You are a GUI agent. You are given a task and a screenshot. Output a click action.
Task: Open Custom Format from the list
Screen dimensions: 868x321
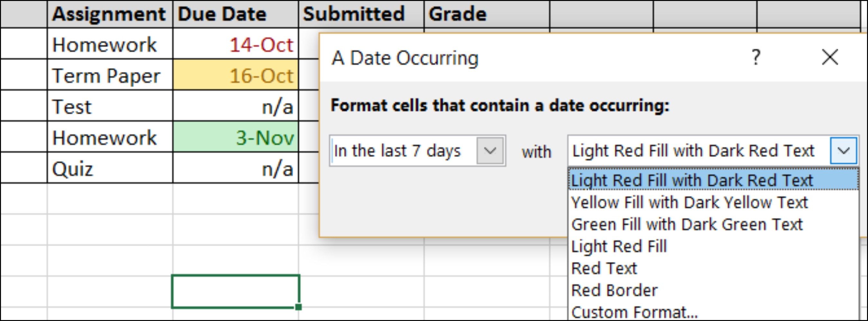coord(635,312)
